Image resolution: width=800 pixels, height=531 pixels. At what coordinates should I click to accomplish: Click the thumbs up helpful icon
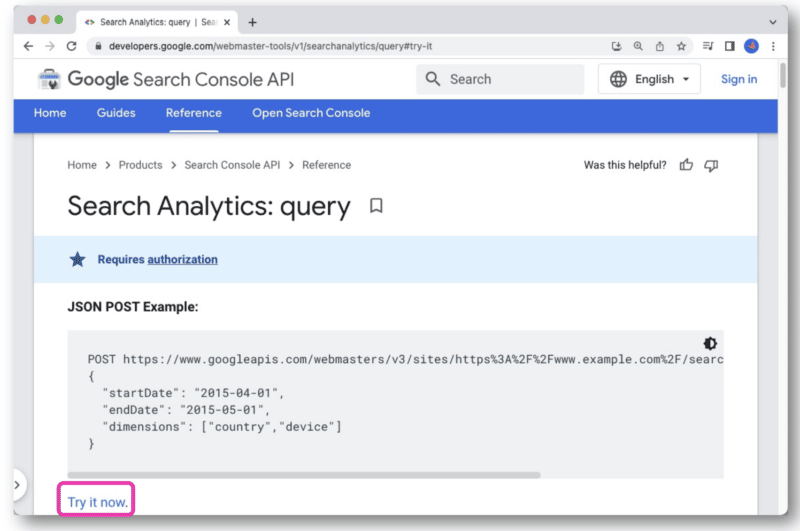(x=686, y=165)
